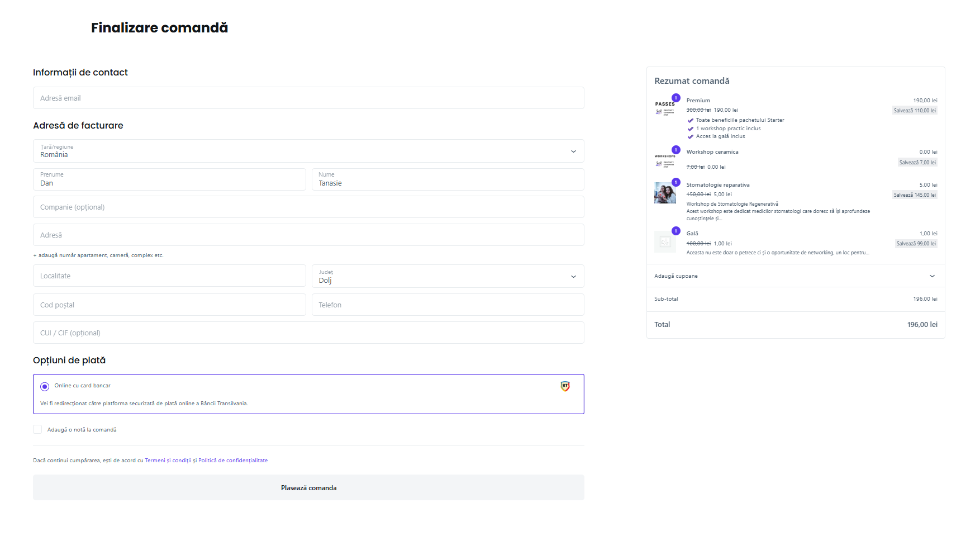Click the Sub-total 196,00 lei amount
This screenshot has width=980, height=550.
pyautogui.click(x=925, y=299)
